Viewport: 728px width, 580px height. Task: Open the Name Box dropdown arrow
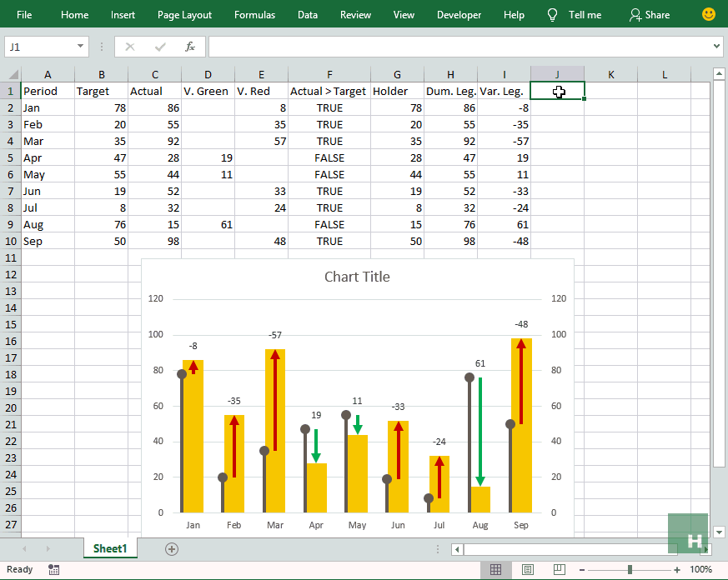80,47
